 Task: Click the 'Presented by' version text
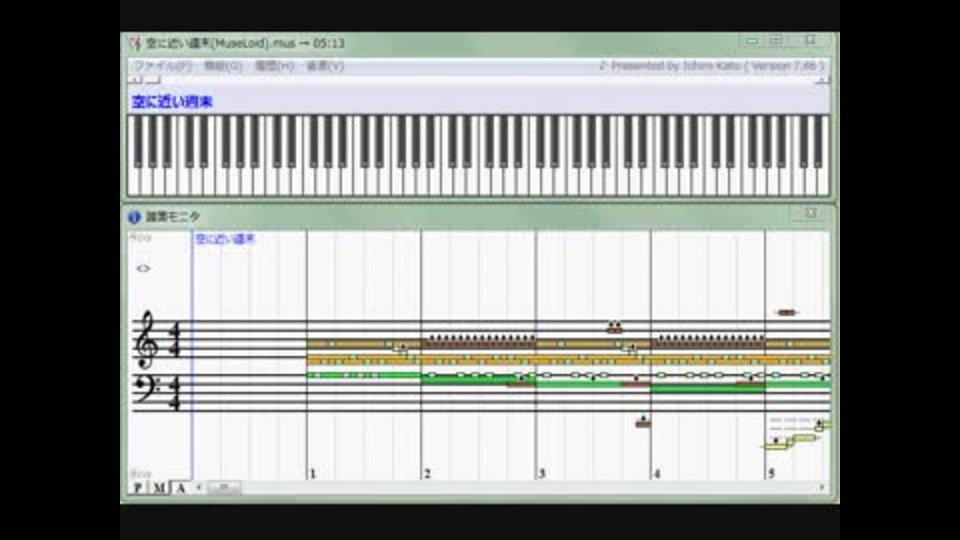[711, 66]
